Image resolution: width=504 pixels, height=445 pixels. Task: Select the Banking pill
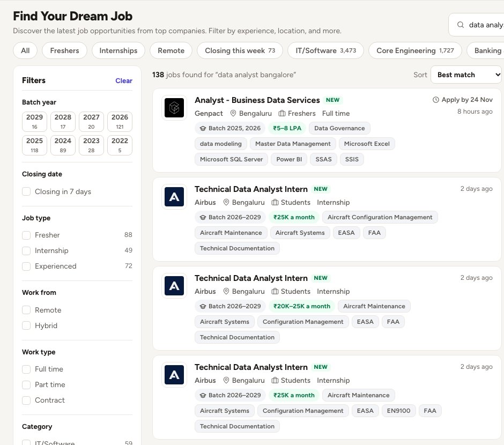click(x=485, y=50)
